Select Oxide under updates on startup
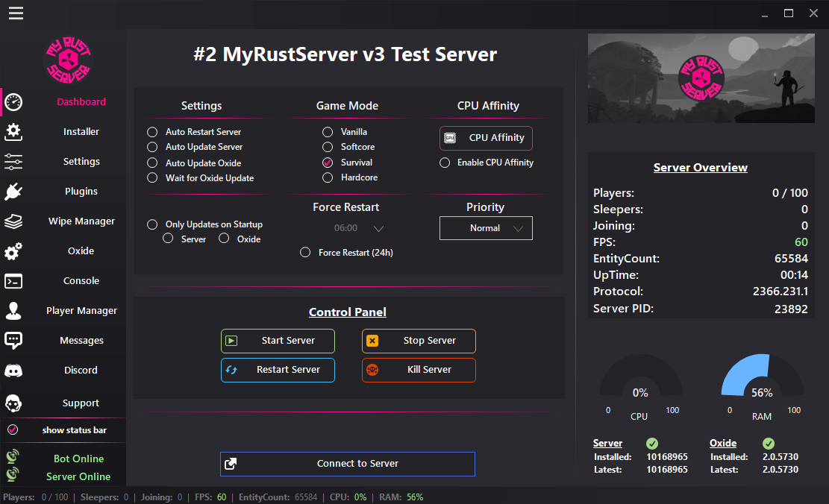The height and width of the screenshot is (504, 829). point(224,239)
